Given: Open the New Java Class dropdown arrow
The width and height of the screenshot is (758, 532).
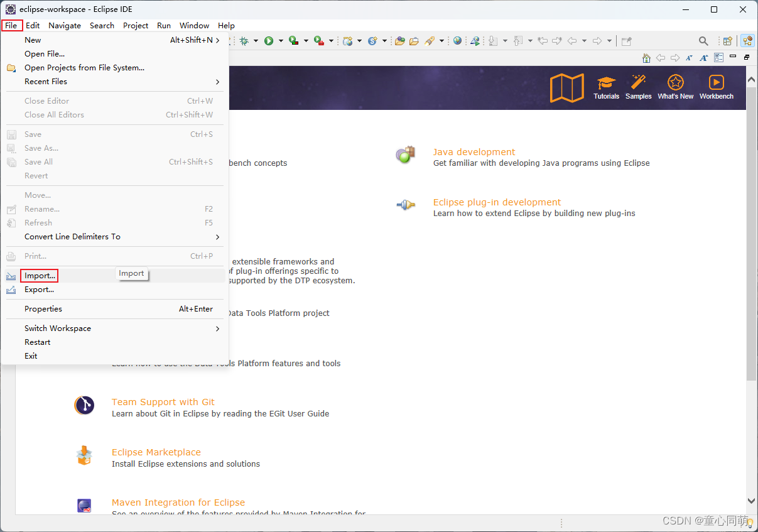Looking at the screenshot, I should [384, 41].
